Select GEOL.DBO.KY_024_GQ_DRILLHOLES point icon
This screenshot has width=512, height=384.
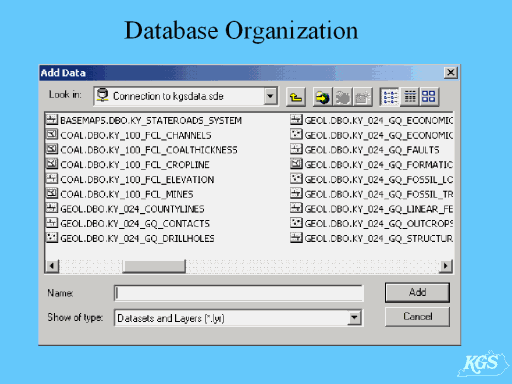(52, 238)
